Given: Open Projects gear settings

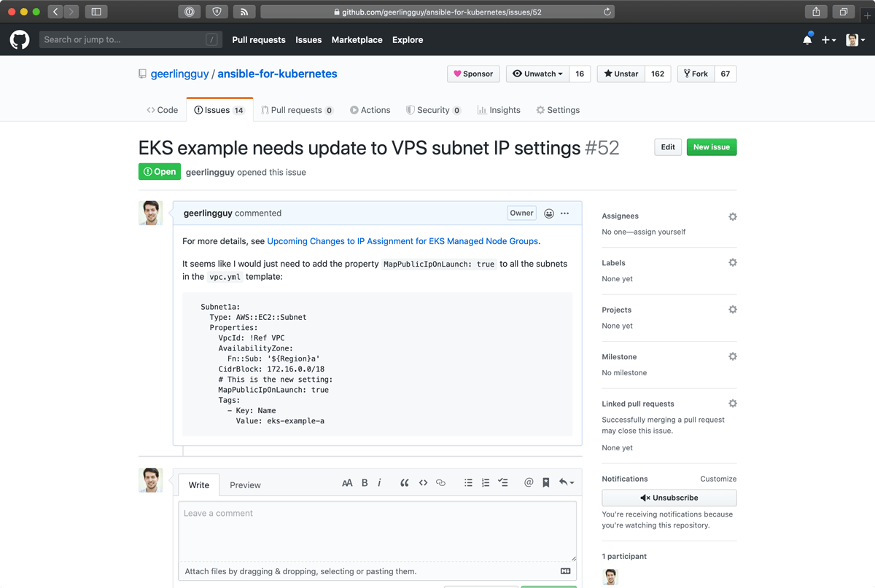Looking at the screenshot, I should (733, 310).
